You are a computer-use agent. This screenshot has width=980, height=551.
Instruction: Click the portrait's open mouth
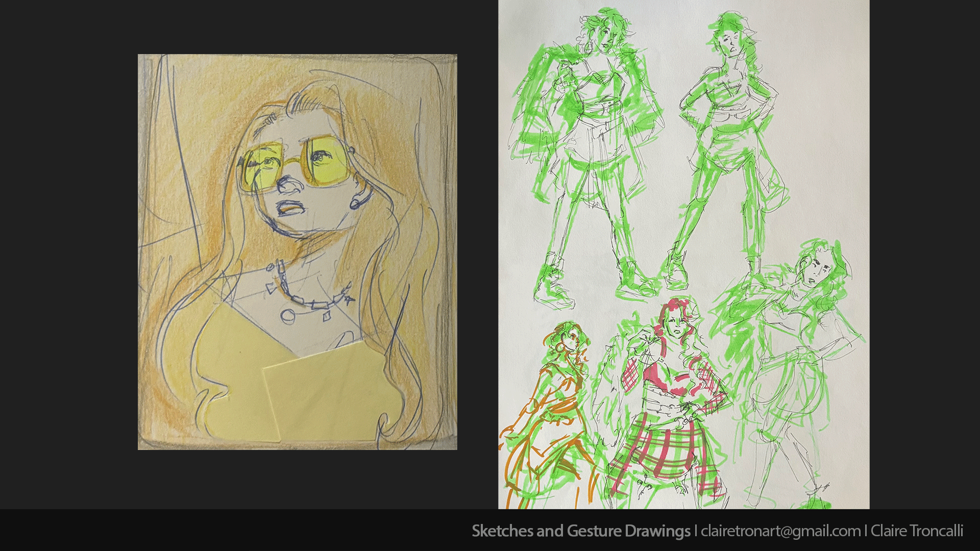click(x=290, y=208)
